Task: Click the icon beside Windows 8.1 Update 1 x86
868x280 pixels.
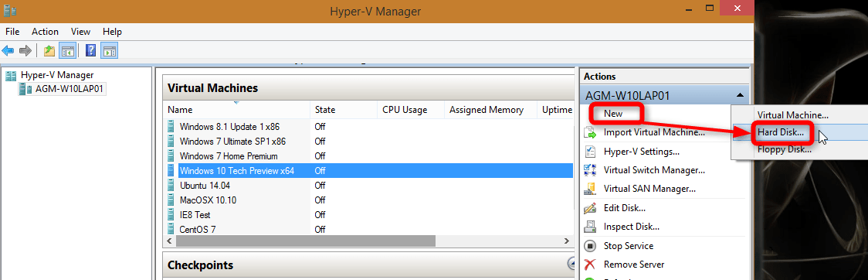Action: 171,126
